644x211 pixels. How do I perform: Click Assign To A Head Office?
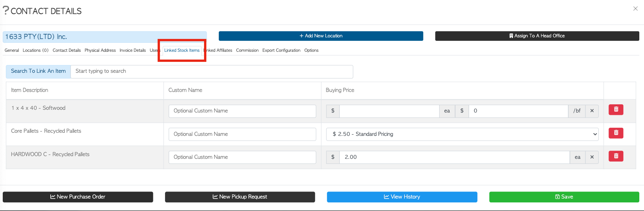point(537,36)
